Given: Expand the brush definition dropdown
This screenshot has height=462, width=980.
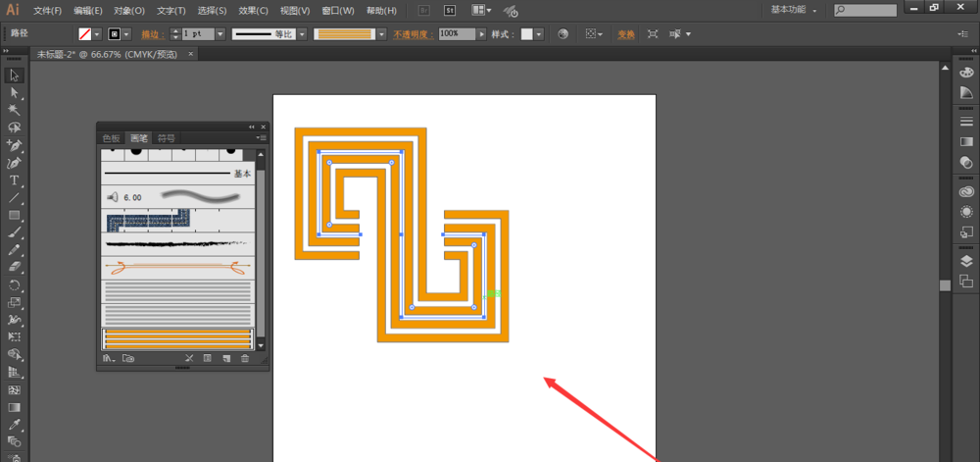Looking at the screenshot, I should coord(382,34).
